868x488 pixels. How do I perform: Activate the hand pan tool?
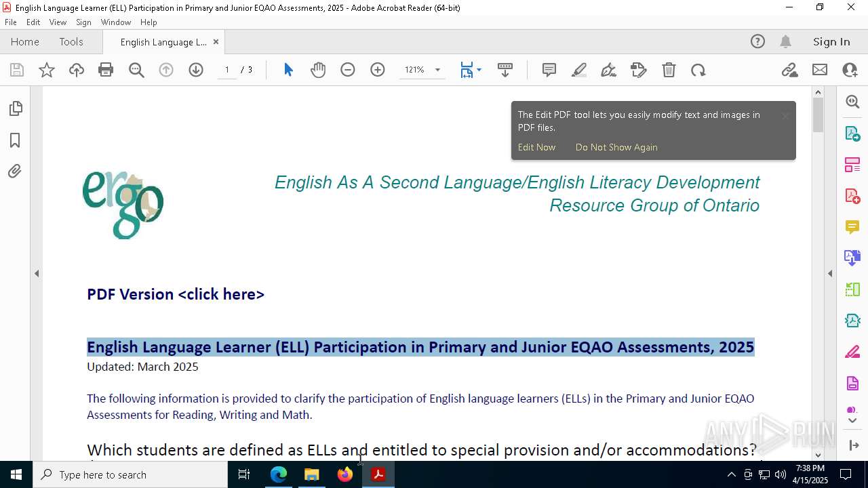[318, 70]
